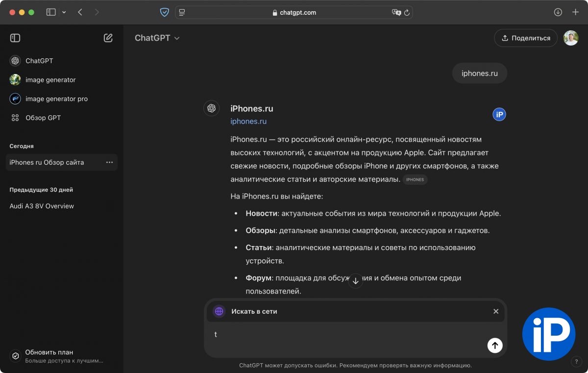The width and height of the screenshot is (588, 373).
Task: Open the help question mark button
Action: (x=576, y=362)
